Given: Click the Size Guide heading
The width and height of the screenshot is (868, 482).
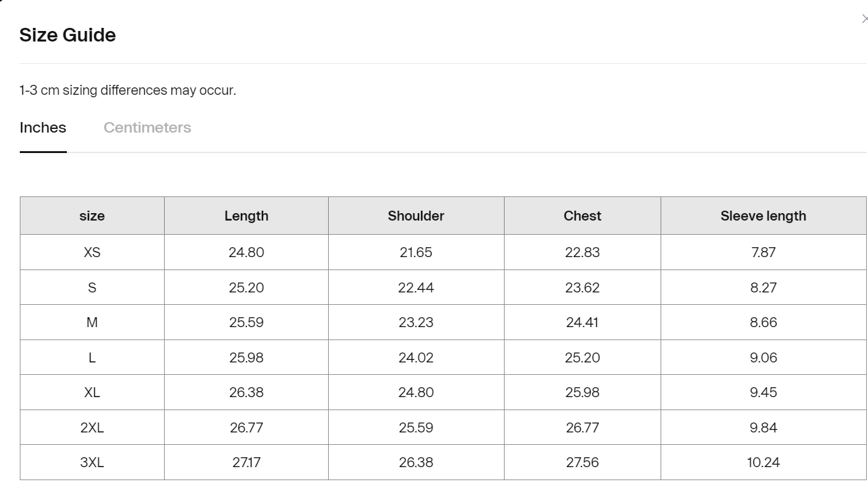Looking at the screenshot, I should pyautogui.click(x=67, y=35).
